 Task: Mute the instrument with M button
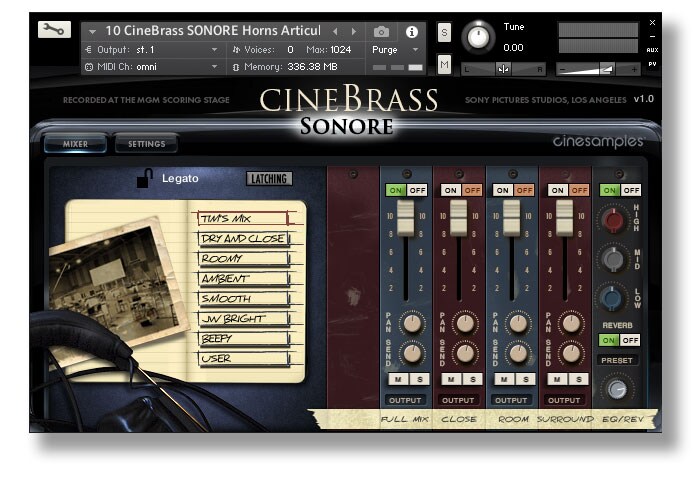coord(444,65)
